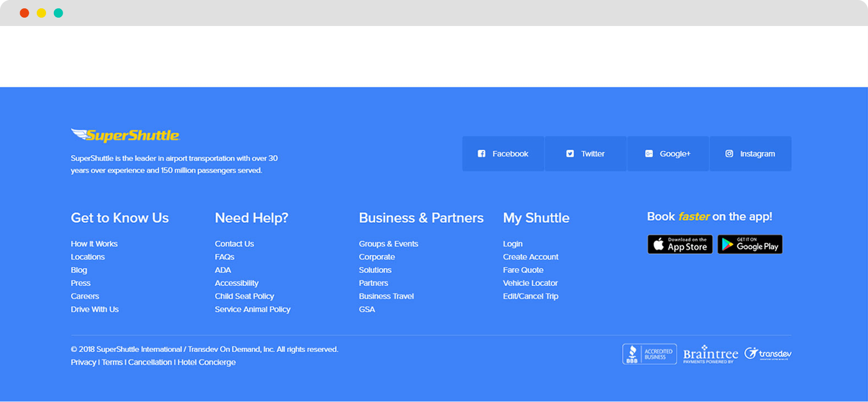Click the SuperShuttle leader in airport transportation description
This screenshot has width=868, height=402.
point(174,164)
